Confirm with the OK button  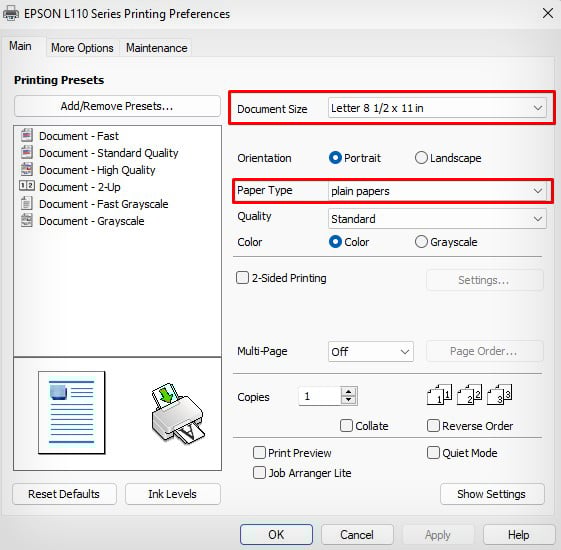pos(276,535)
